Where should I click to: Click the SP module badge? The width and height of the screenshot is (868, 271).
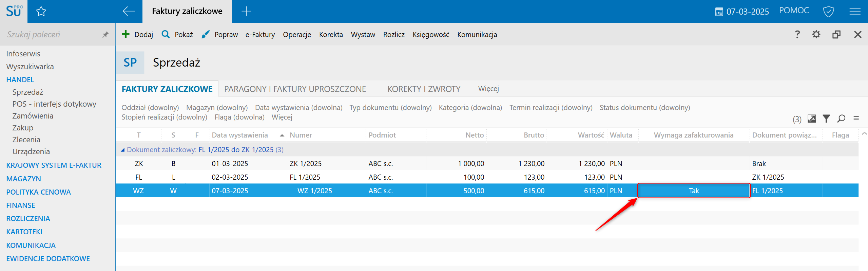(x=130, y=62)
